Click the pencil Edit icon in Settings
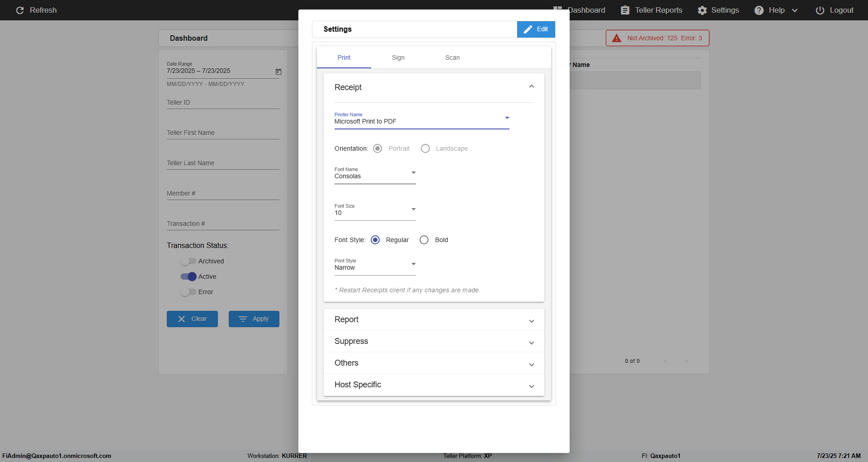The height and width of the screenshot is (462, 868). [x=528, y=29]
